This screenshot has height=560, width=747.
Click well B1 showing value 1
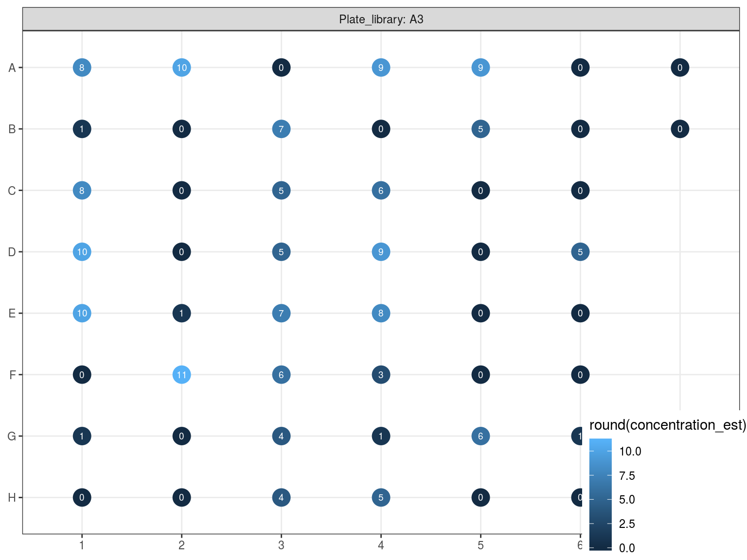coord(82,129)
